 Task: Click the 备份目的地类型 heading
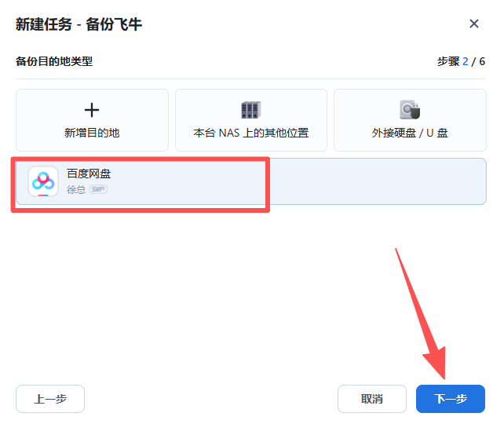pyautogui.click(x=54, y=61)
